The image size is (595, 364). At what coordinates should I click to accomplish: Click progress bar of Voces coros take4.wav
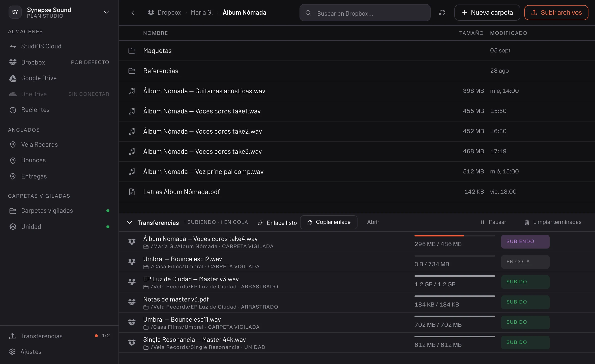[455, 236]
